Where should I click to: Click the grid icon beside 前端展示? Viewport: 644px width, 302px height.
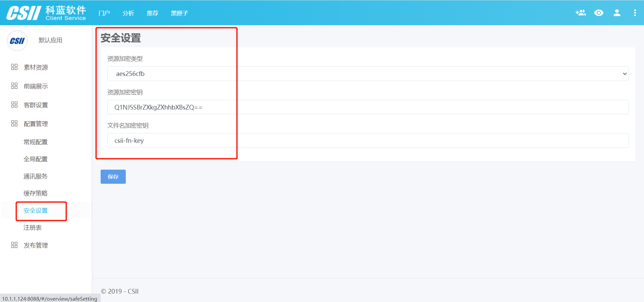coord(14,86)
